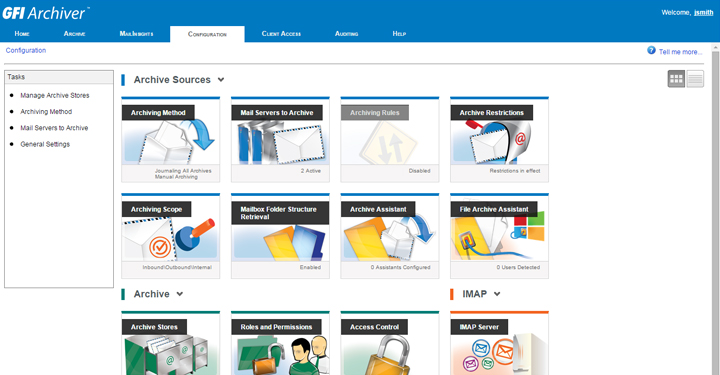Click 'Enabled' status under Mailbox Folder Retrieval
The width and height of the screenshot is (720, 375).
pos(310,267)
